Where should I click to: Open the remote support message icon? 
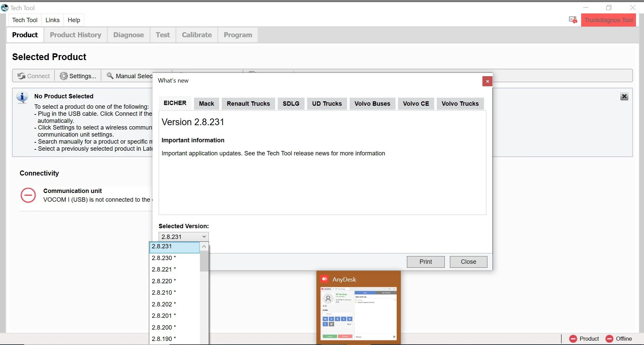point(572,20)
